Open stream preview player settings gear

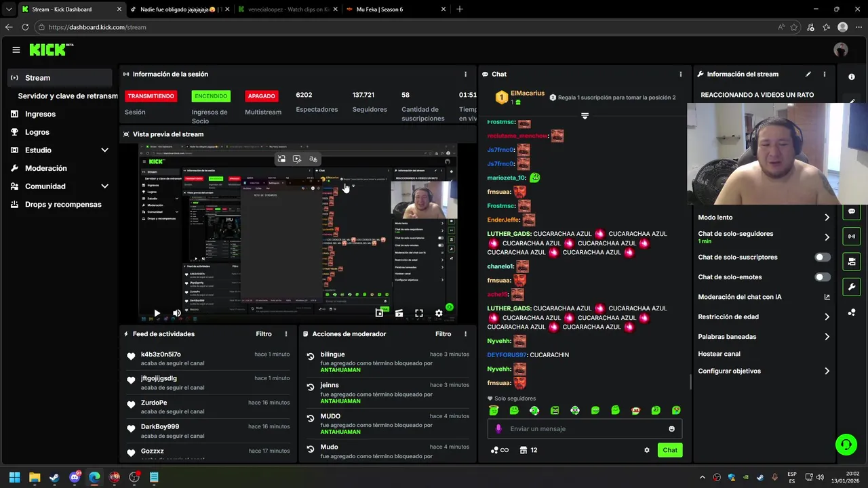[x=439, y=313]
